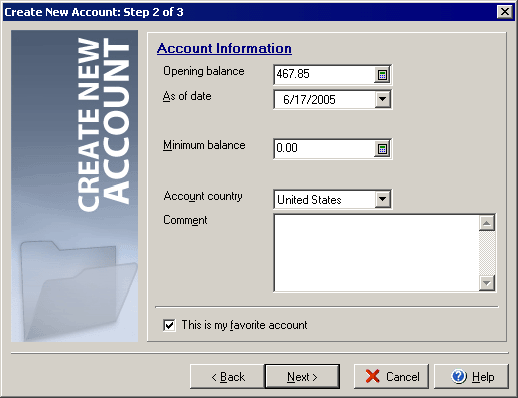
Task: Select the United States country value
Action: click(x=309, y=200)
